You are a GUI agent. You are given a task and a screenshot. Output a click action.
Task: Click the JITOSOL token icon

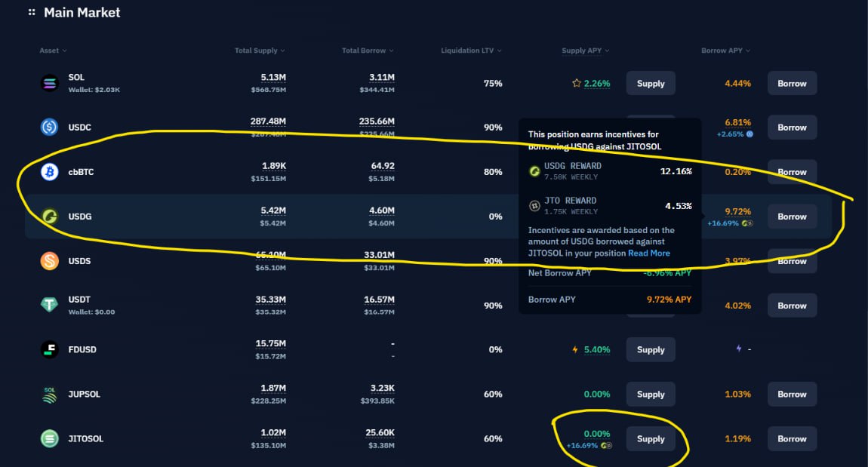[49, 439]
